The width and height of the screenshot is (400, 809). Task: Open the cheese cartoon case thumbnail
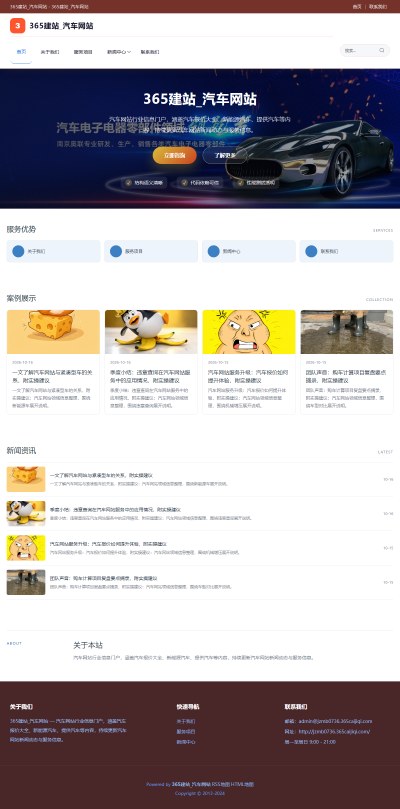(x=53, y=332)
